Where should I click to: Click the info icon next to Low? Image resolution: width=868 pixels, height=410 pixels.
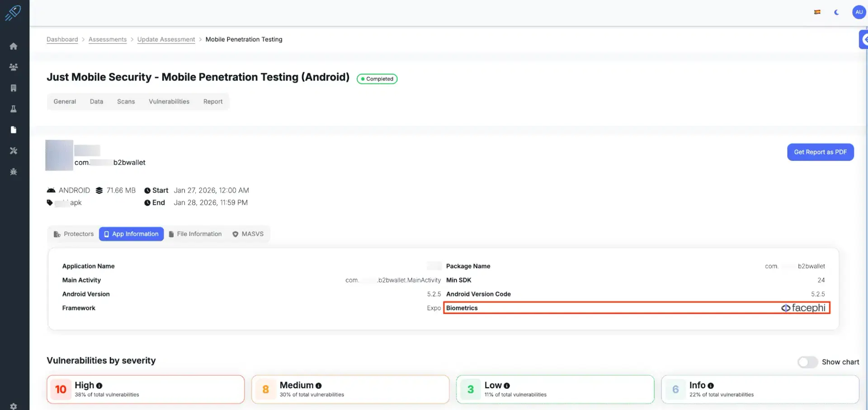507,386
